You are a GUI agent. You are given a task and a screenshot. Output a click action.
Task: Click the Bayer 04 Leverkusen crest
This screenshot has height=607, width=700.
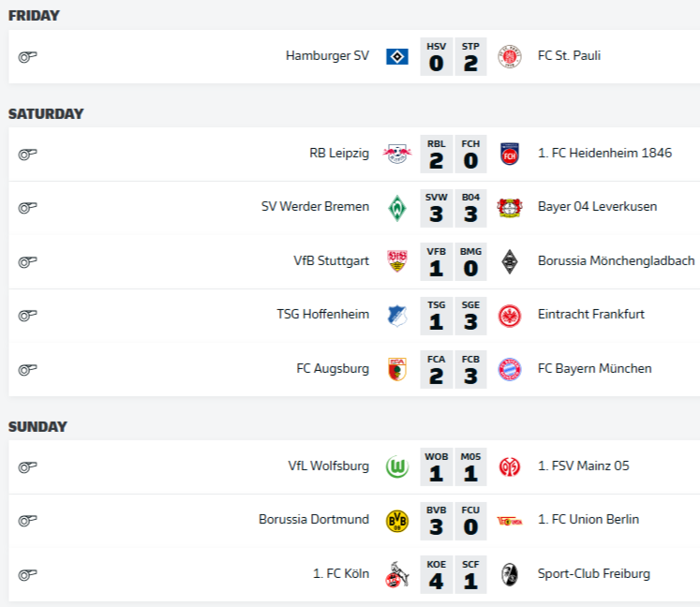[x=509, y=207]
